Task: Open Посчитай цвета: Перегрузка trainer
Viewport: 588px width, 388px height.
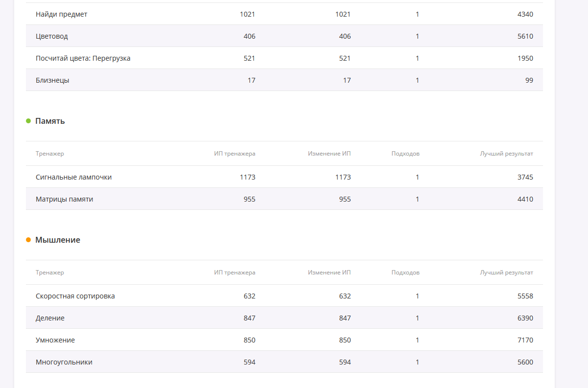Action: tap(83, 58)
